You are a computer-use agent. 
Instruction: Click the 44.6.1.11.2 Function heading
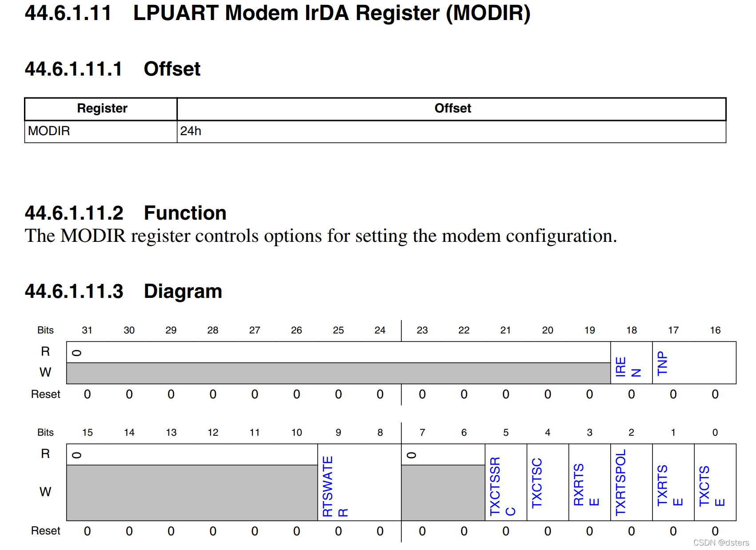tap(125, 213)
